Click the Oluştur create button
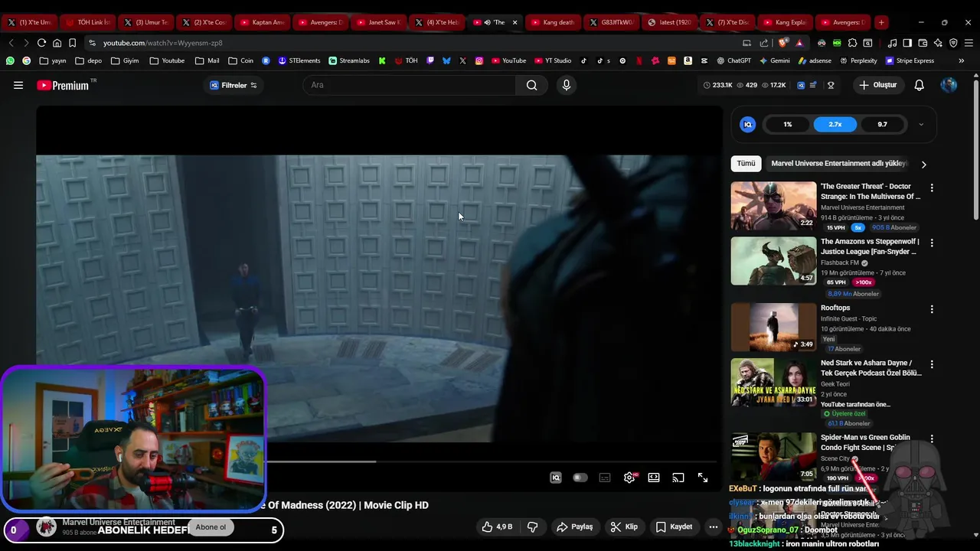 pos(877,86)
